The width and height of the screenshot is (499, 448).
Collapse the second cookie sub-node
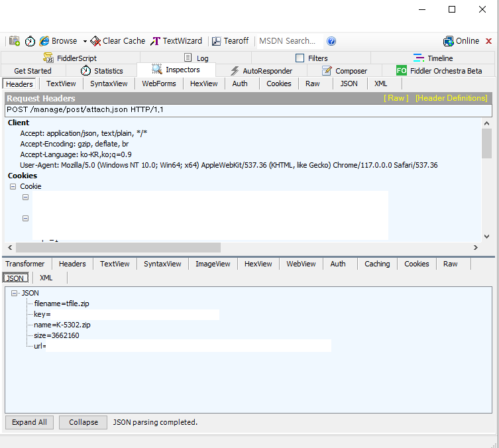pyautogui.click(x=25, y=218)
